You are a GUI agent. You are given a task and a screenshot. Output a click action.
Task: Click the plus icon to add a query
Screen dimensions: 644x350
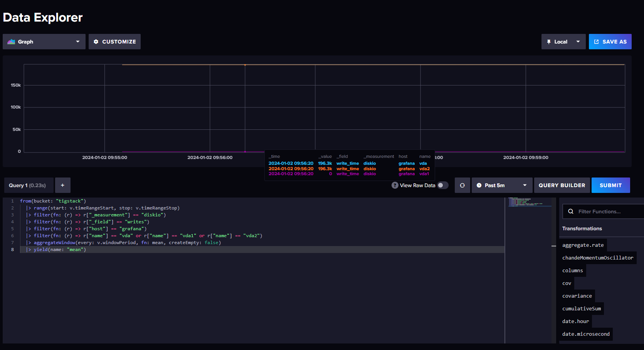click(62, 185)
